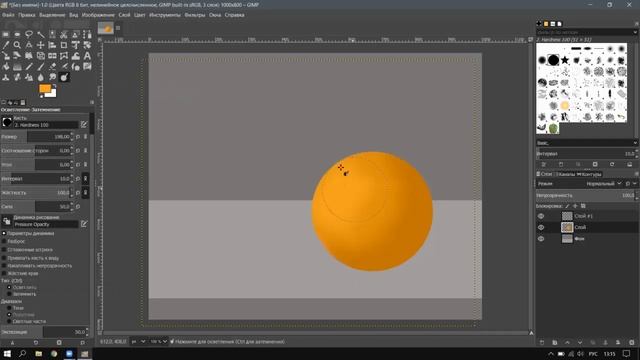Select the Zoom magnifier tool
Screen dimensions: 640x360
point(17,45)
